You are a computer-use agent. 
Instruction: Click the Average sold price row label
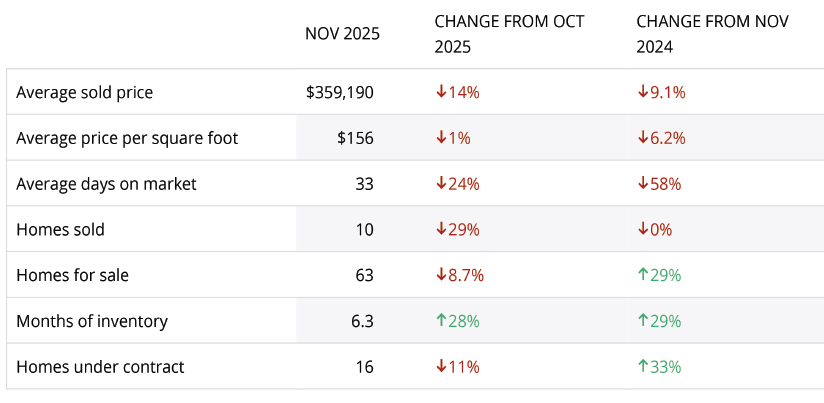point(84,92)
